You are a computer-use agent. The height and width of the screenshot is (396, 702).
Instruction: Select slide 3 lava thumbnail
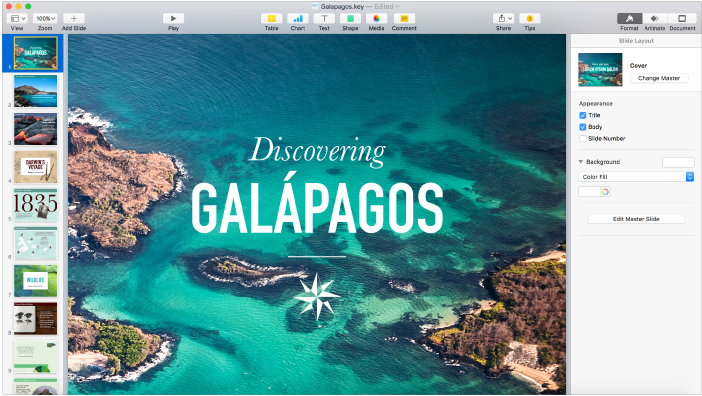coord(36,129)
